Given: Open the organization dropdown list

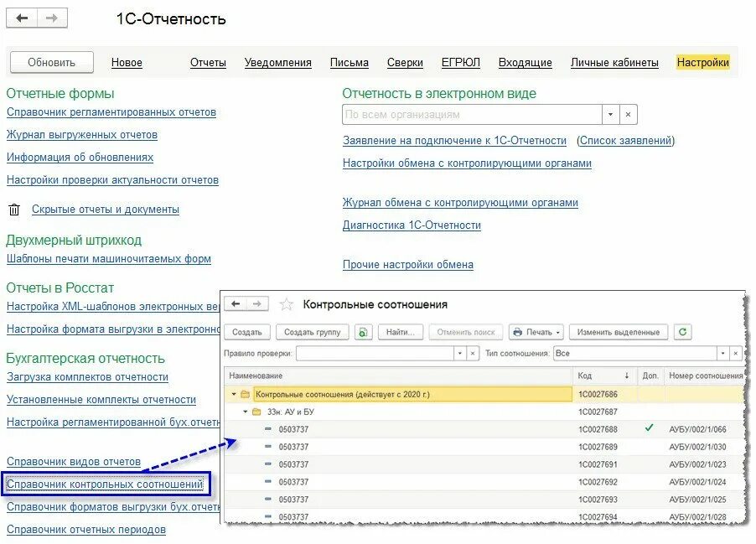Looking at the screenshot, I should (x=610, y=115).
